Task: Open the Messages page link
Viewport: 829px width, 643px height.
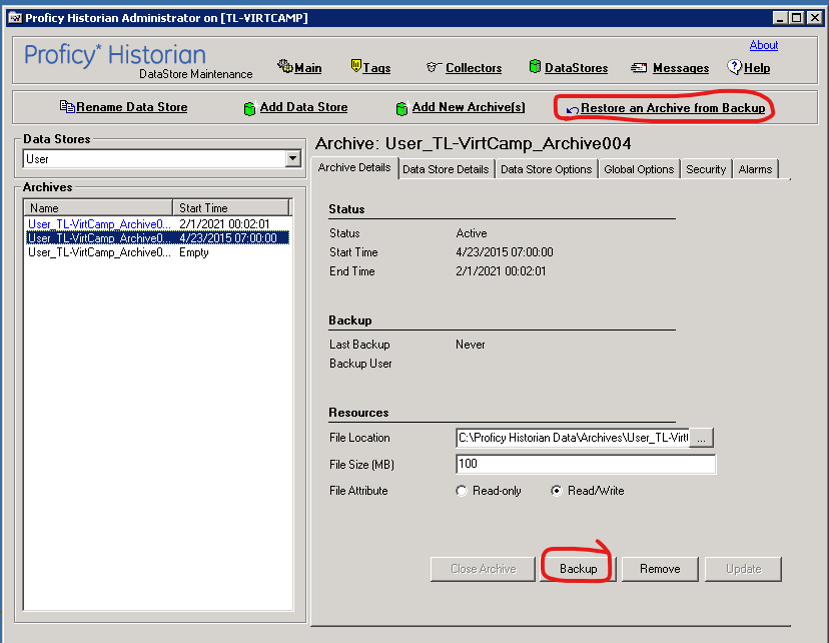Action: (681, 68)
